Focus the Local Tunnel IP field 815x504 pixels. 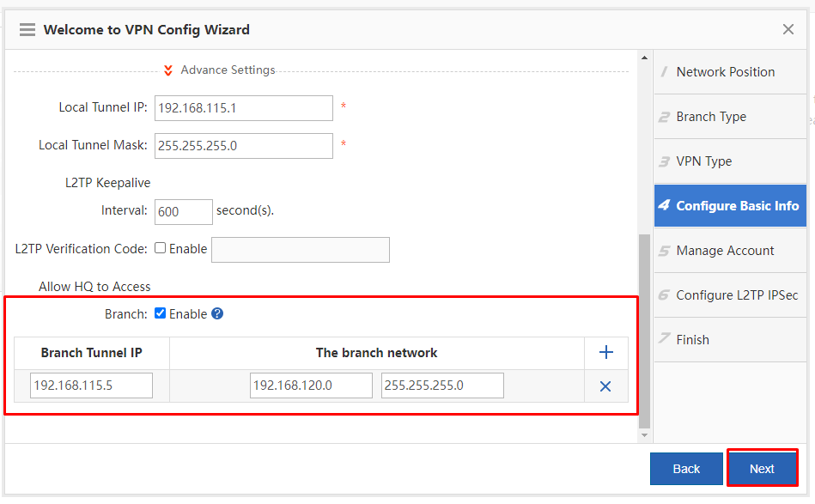coord(244,108)
